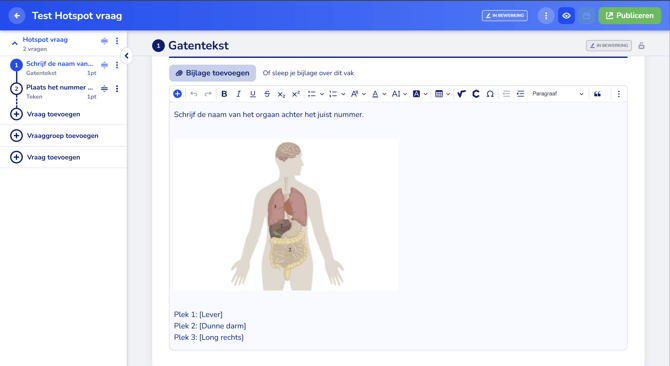Open Hotspot vraag group options menu

(x=117, y=41)
